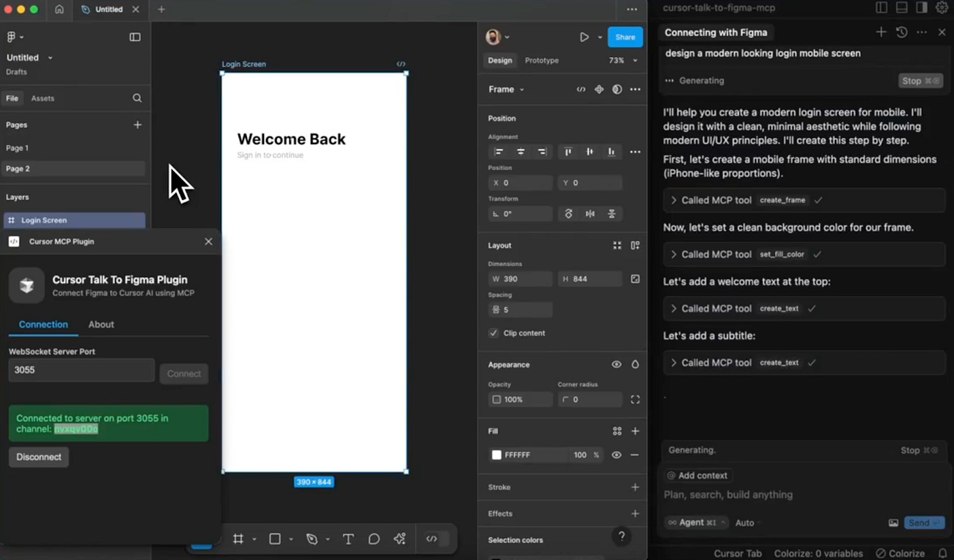954x560 pixels.
Task: Open blend mode droplet icon in Appearance
Action: click(x=635, y=365)
